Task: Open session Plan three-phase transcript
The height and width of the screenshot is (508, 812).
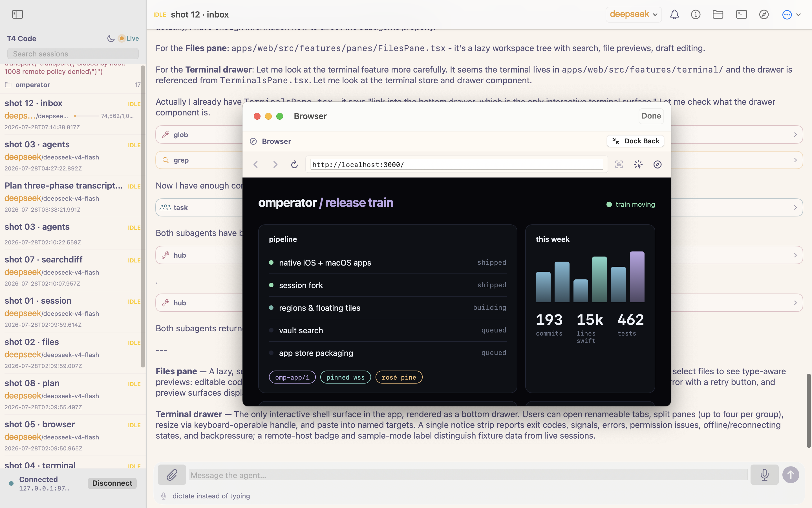Action: coord(73,197)
